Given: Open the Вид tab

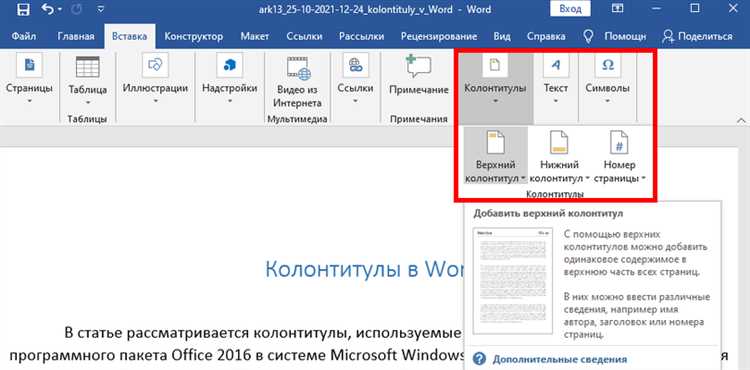Looking at the screenshot, I should pos(502,36).
